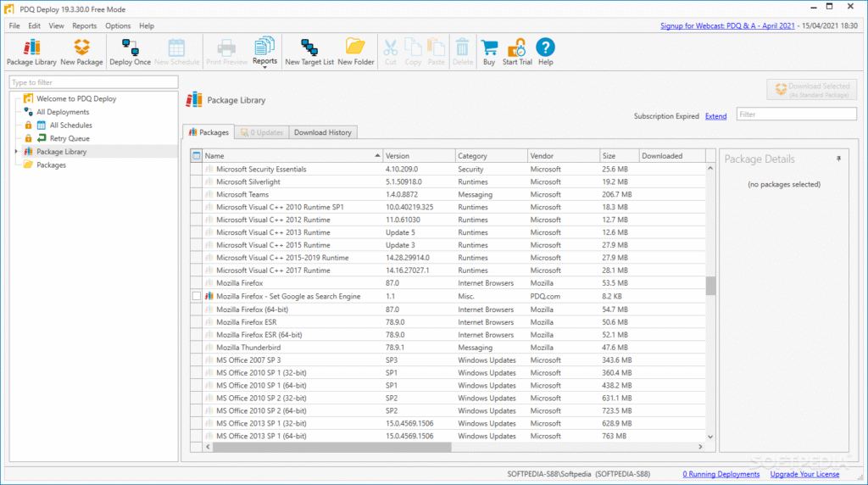Switch to the Download History tab
868x485 pixels.
tap(322, 132)
